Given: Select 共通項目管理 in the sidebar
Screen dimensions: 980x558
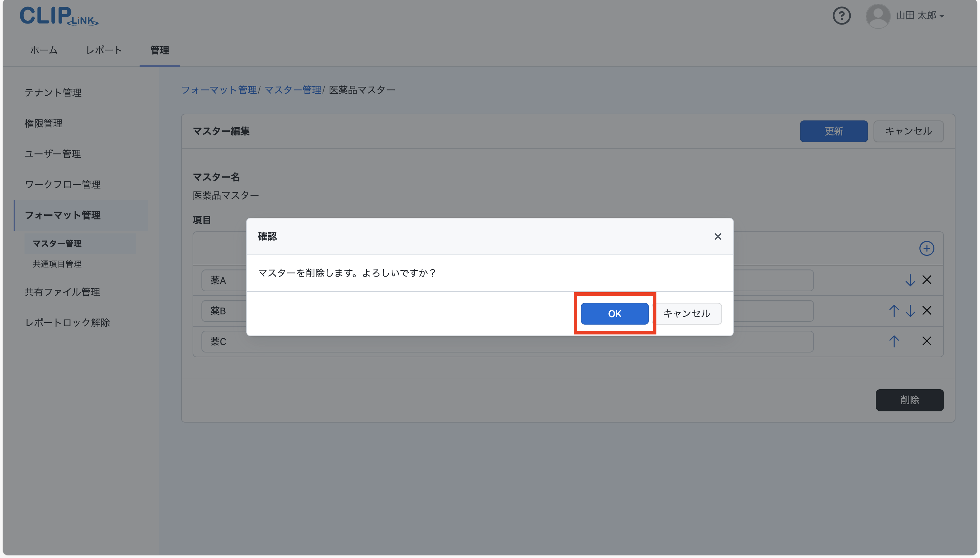Looking at the screenshot, I should click(57, 264).
